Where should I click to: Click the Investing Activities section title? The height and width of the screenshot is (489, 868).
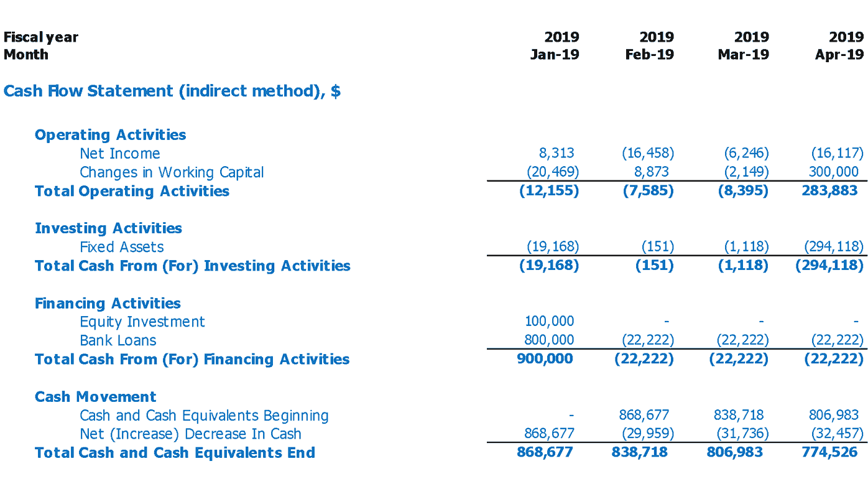point(108,228)
